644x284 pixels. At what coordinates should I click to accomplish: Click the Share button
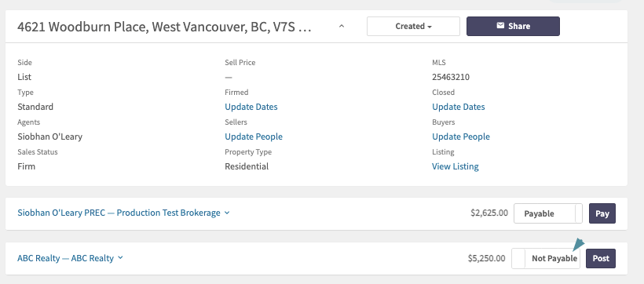click(x=513, y=26)
